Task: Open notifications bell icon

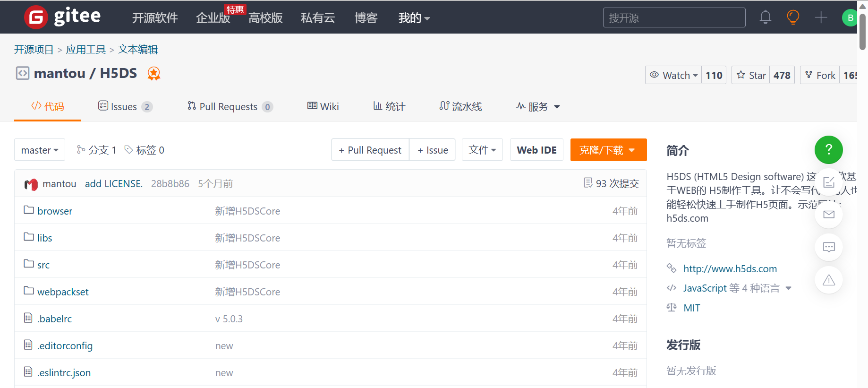Action: 766,17
